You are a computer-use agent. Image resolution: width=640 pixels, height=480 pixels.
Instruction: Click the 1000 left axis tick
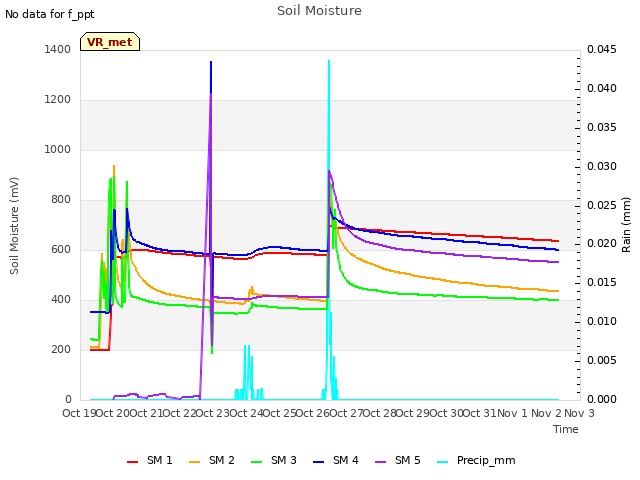tap(58, 149)
